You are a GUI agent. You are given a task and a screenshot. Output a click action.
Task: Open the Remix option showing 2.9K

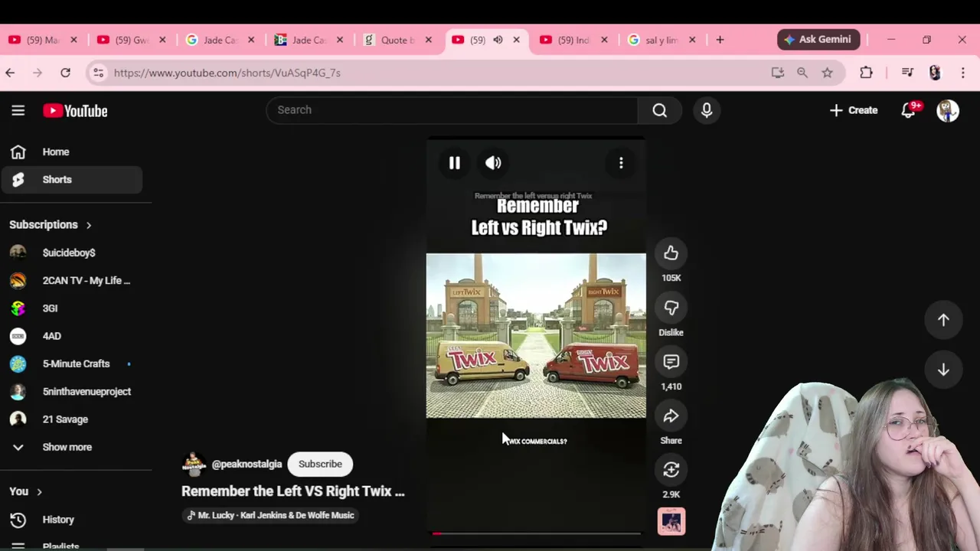(671, 470)
